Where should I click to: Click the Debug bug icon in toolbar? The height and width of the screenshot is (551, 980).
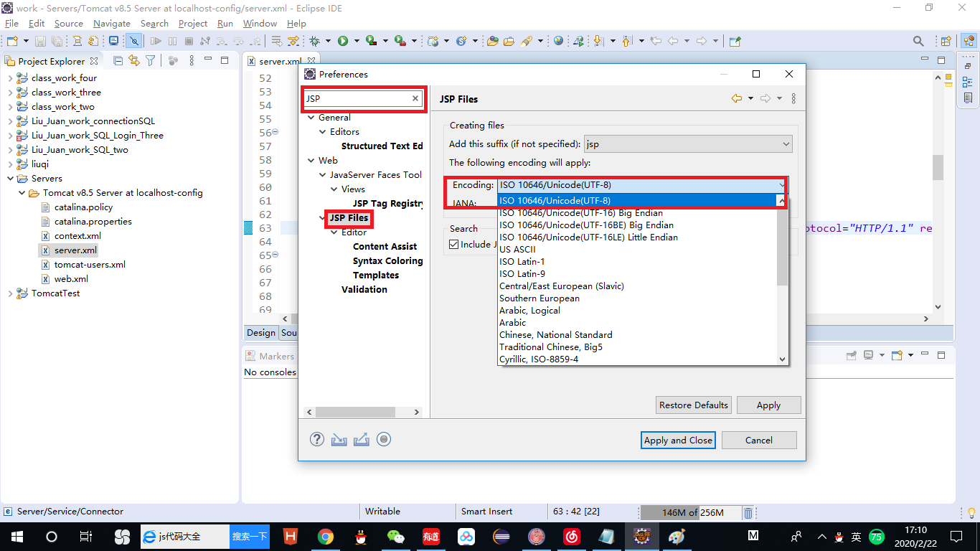[314, 42]
